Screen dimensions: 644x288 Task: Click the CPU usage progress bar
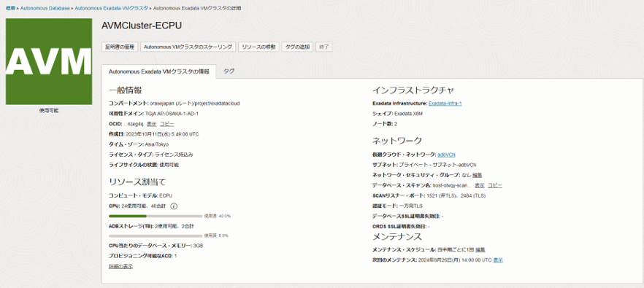click(x=156, y=216)
